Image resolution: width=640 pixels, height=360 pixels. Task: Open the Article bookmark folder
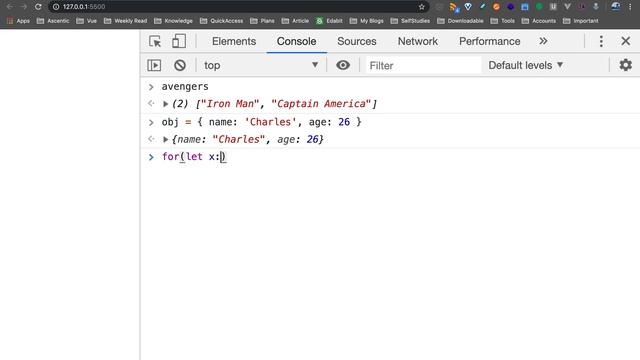pos(295,21)
